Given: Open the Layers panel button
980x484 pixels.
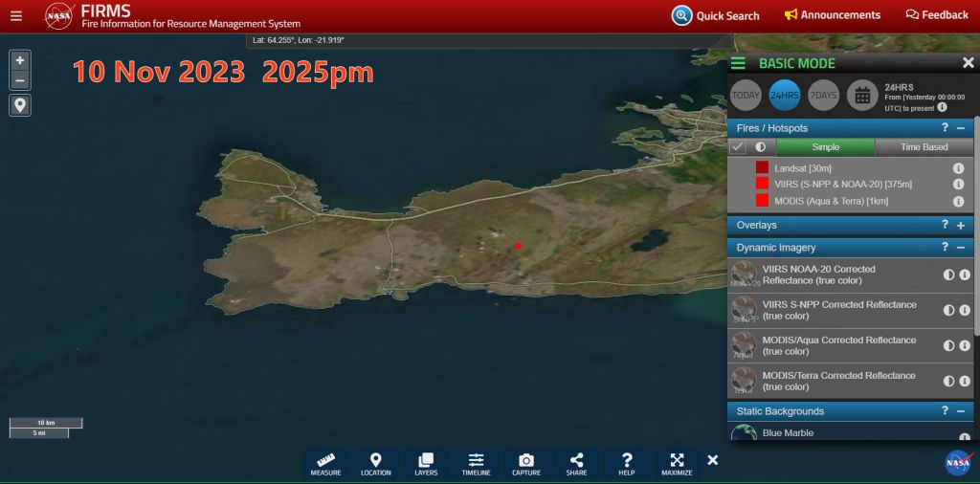Looking at the screenshot, I should click(x=426, y=464).
